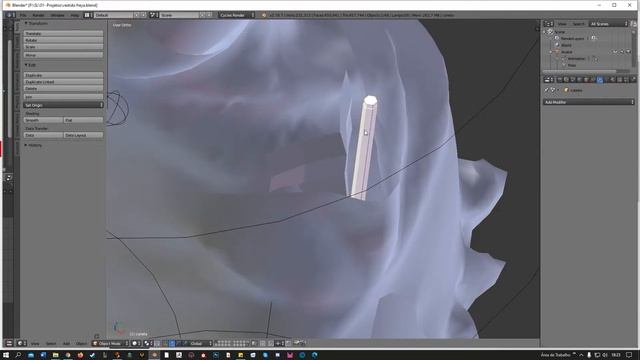Open the Add Modifier dropdown
Image resolution: width=640 pixels, height=360 pixels.
(589, 102)
